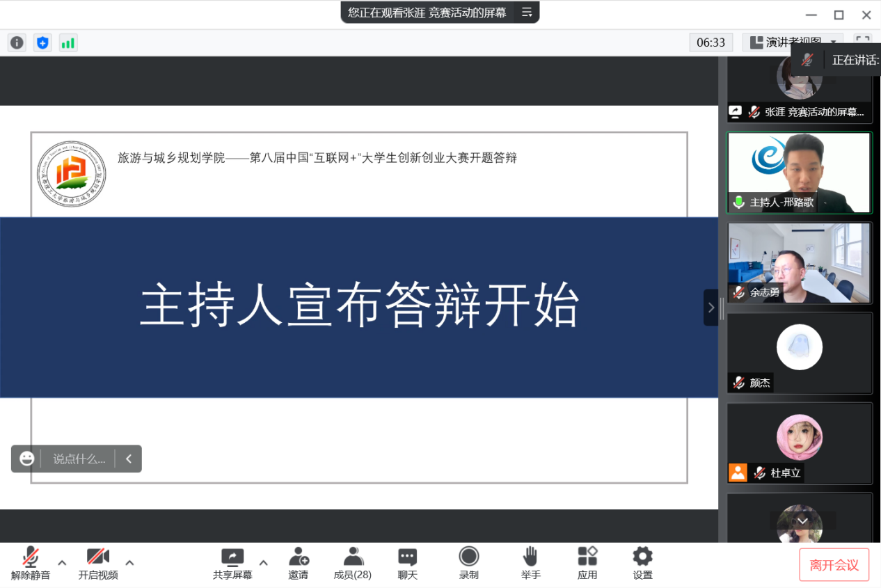This screenshot has width=881, height=588.
Task: Collapse the chat bar with left arrow
Action: [129, 459]
